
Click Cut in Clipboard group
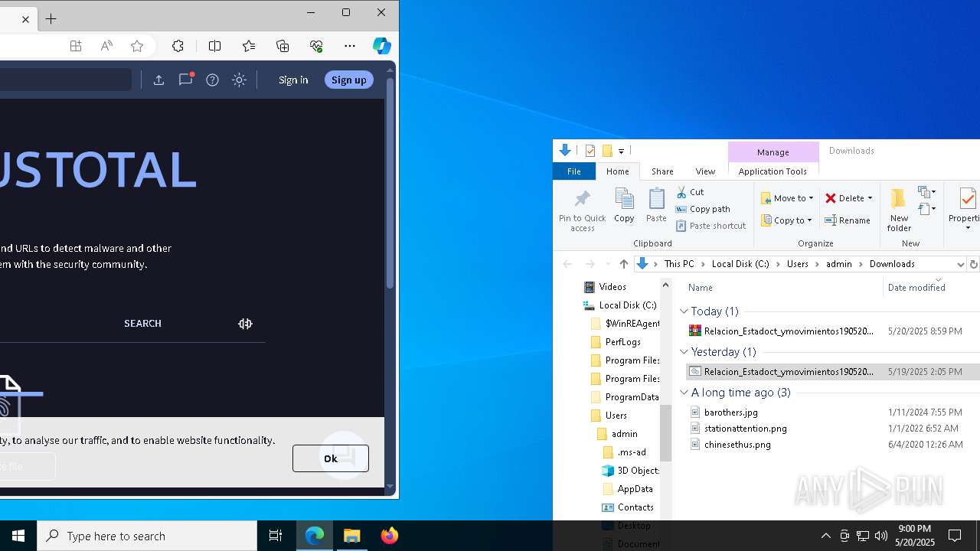point(690,192)
